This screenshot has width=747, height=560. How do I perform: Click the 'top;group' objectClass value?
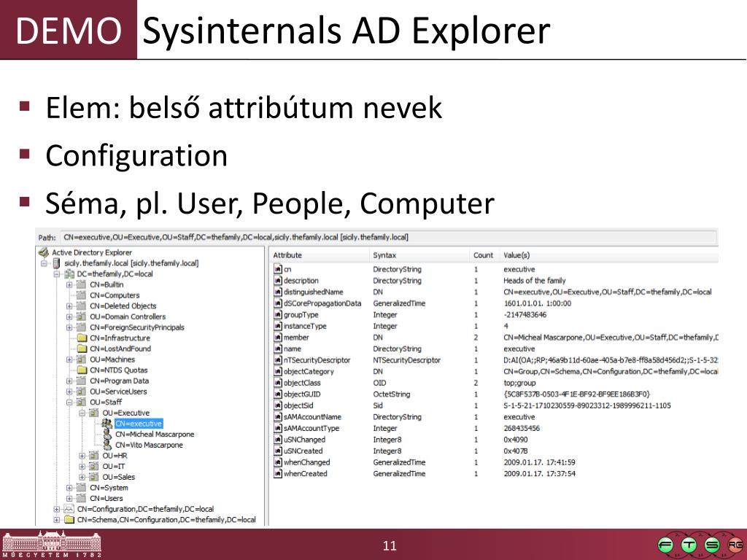[x=519, y=383]
